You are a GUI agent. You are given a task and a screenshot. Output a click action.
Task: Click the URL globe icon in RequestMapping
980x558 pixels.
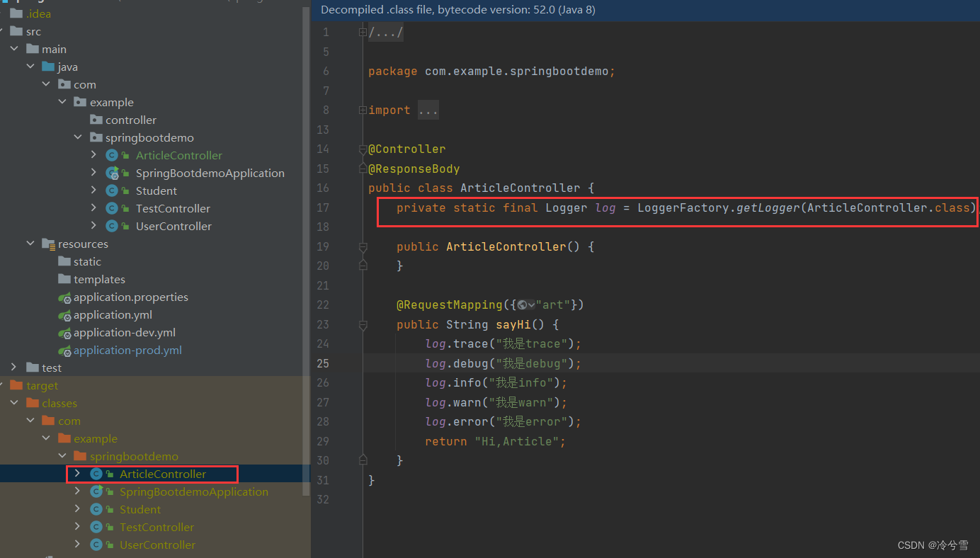point(522,305)
